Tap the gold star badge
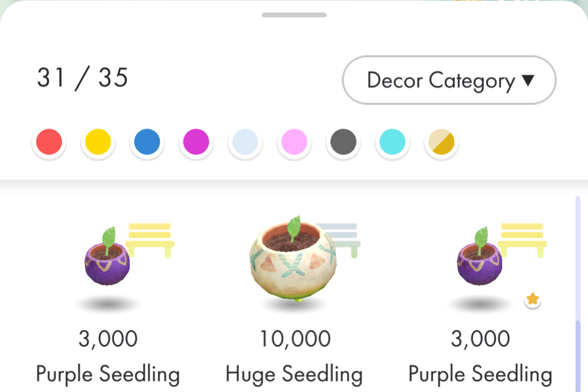588x392 pixels. 533,299
